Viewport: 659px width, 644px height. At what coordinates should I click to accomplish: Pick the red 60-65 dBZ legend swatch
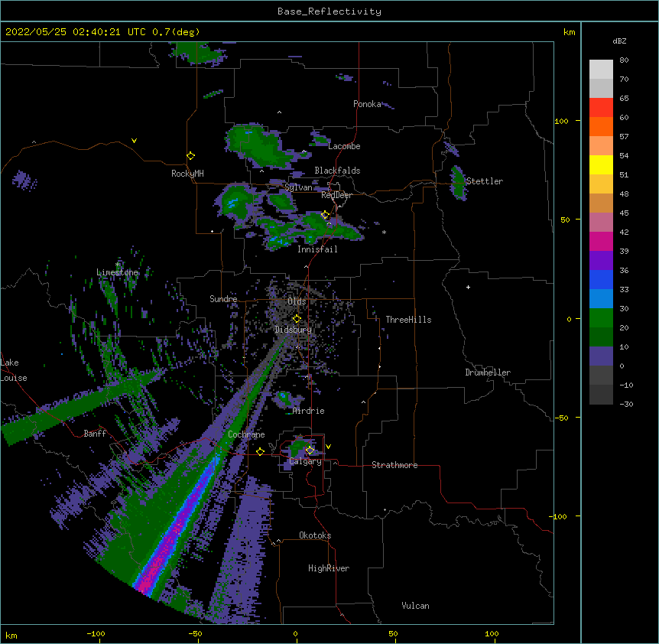tap(601, 108)
